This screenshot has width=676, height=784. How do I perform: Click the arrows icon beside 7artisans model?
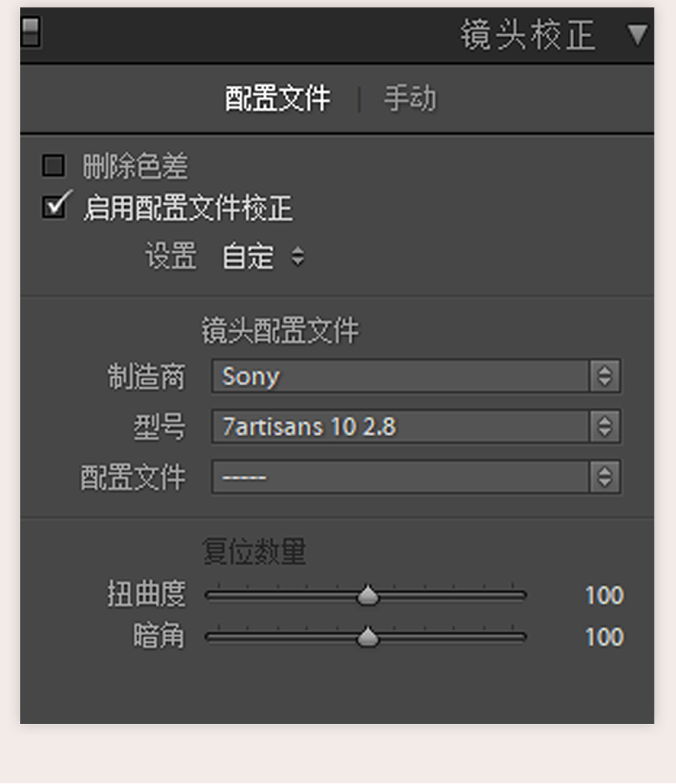tap(605, 426)
